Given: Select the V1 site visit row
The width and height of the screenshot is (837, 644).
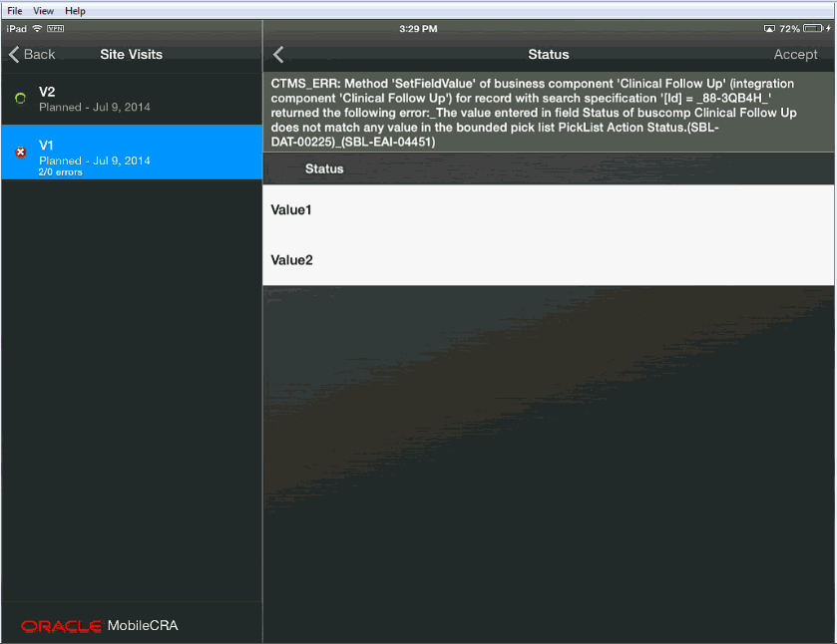Looking at the screenshot, I should pyautogui.click(x=132, y=153).
